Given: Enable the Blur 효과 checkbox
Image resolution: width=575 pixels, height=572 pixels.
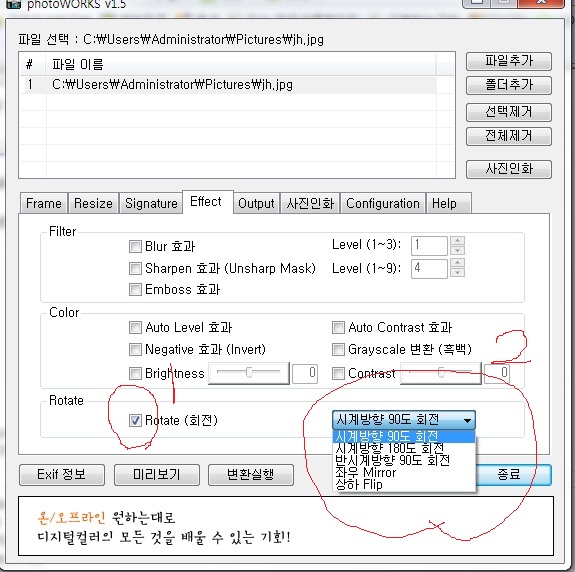Looking at the screenshot, I should (135, 246).
